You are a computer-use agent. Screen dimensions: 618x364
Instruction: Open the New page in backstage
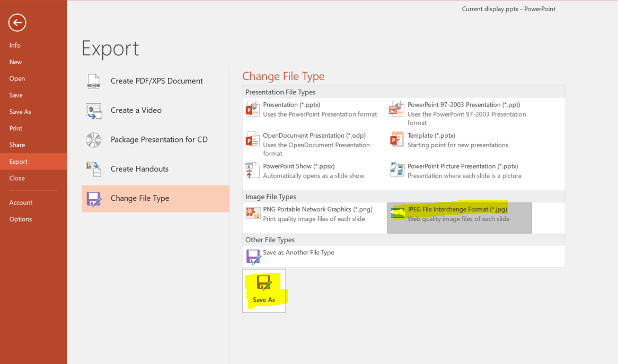[x=33, y=62]
